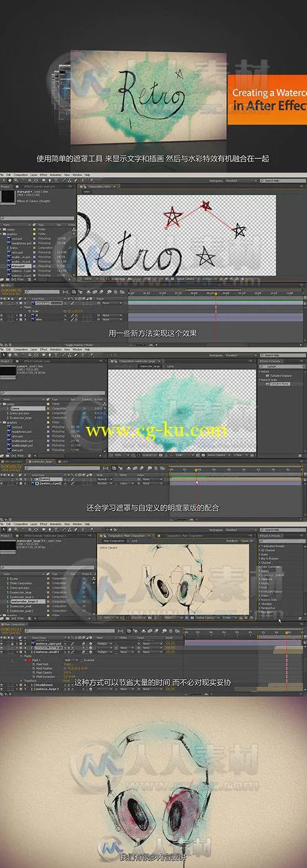Open Normal blending mode dropdown of Luma layer
The width and height of the screenshot is (307, 868).
pyautogui.click(x=104, y=479)
